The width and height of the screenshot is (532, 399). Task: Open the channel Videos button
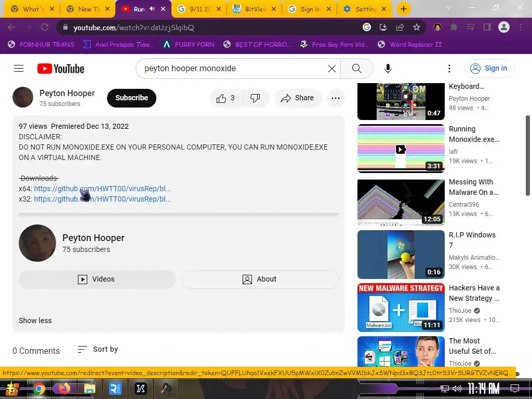(x=97, y=279)
